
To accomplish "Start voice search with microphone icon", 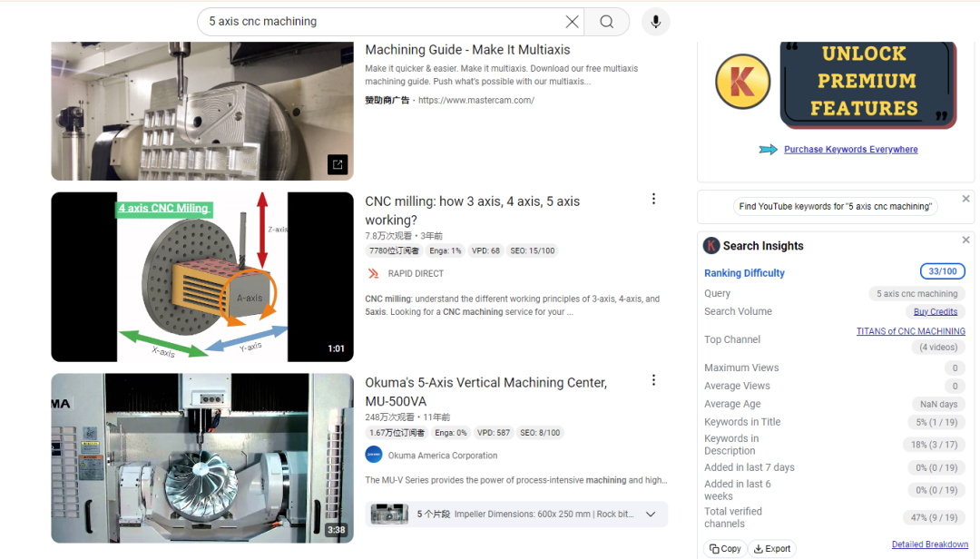I will [656, 22].
